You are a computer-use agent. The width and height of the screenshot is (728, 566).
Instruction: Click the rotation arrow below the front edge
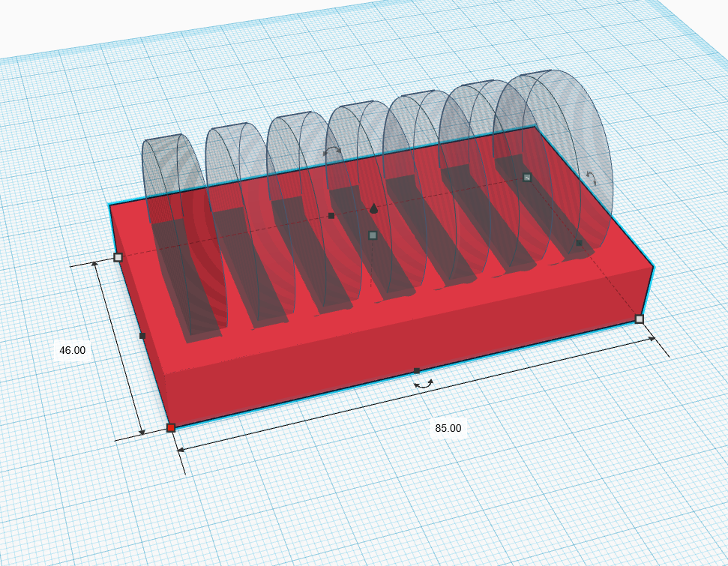[x=424, y=384]
